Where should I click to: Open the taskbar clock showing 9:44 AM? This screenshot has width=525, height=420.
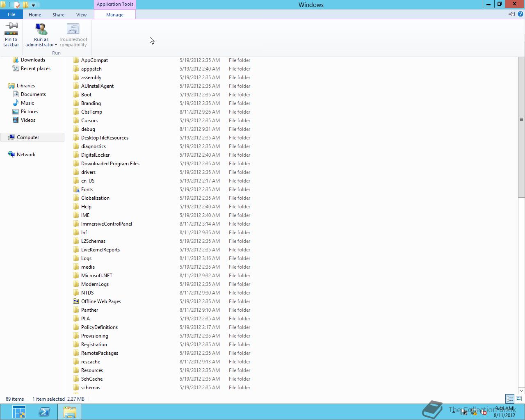pyautogui.click(x=504, y=412)
